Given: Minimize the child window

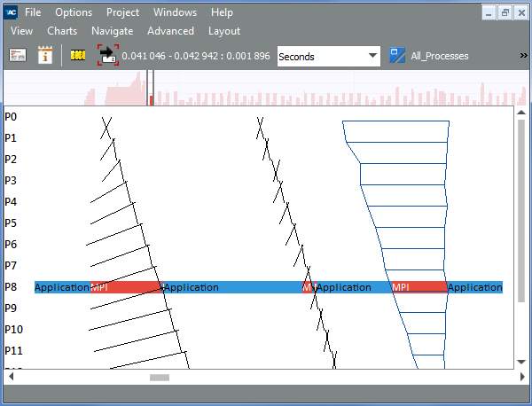Looking at the screenshot, I should click(x=489, y=13).
